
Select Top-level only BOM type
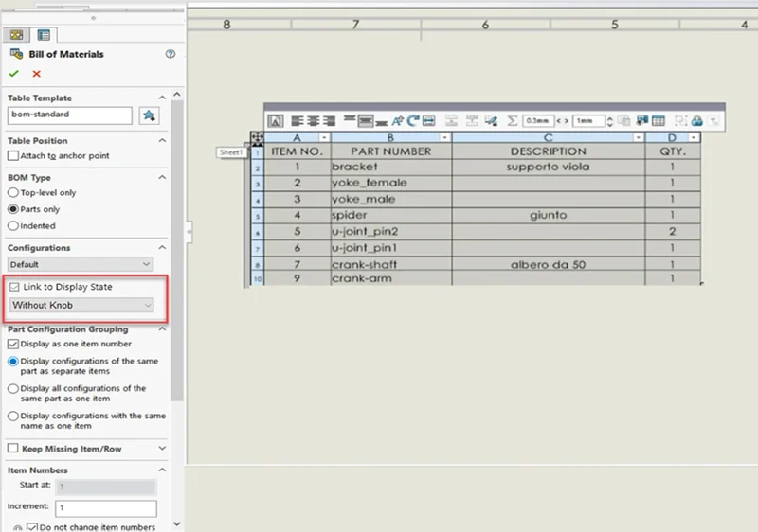pyautogui.click(x=13, y=192)
